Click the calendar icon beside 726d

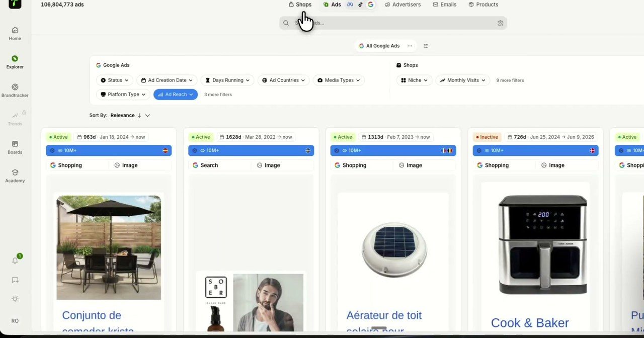(510, 137)
